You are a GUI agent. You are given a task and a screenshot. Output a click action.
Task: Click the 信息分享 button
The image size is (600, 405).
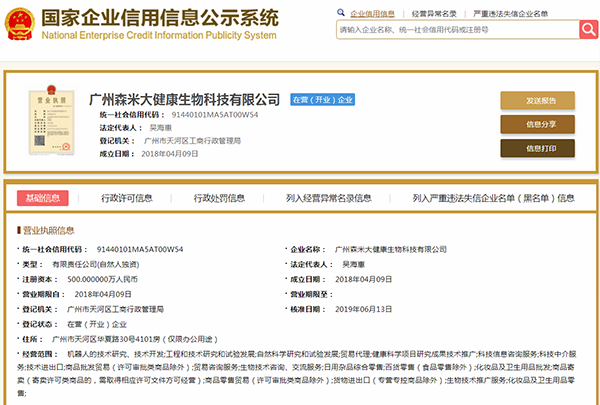537,124
